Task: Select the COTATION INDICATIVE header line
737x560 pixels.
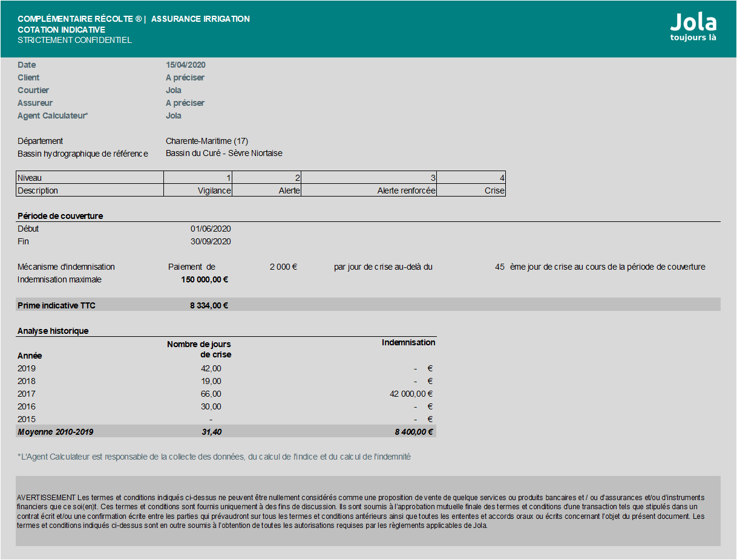Action: pos(62,30)
